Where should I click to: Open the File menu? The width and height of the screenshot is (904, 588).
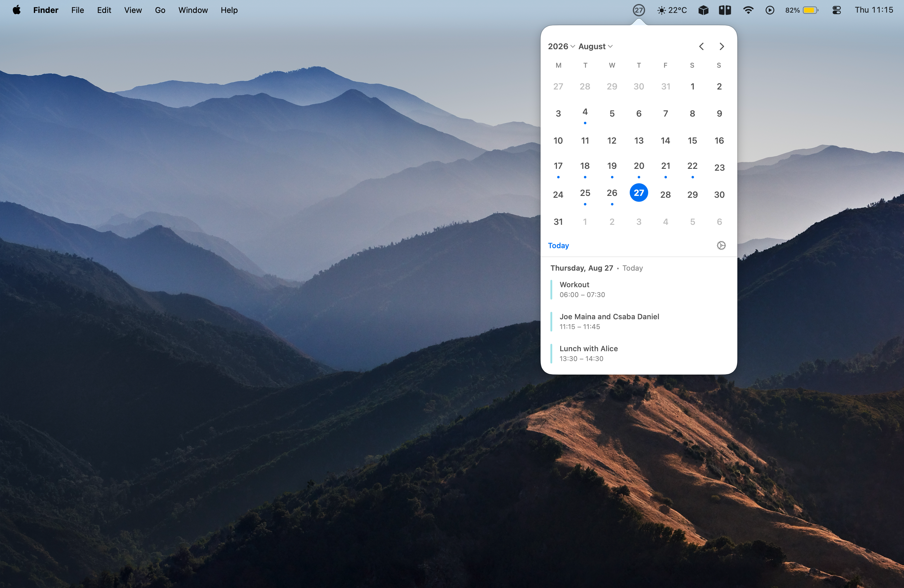tap(77, 10)
